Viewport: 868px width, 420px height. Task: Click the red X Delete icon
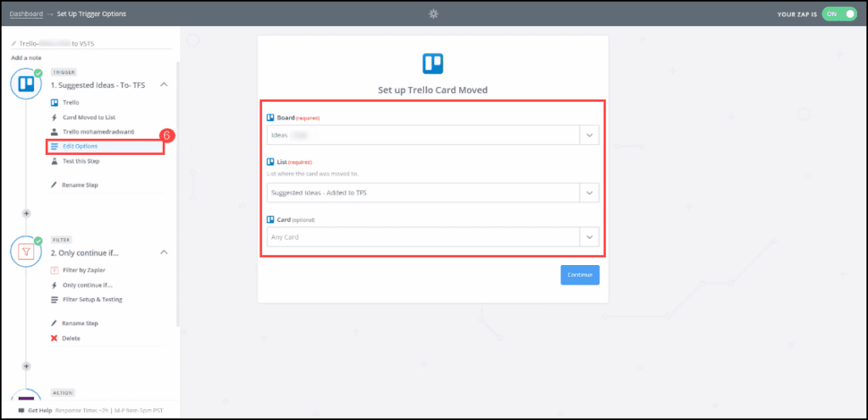pos(54,338)
